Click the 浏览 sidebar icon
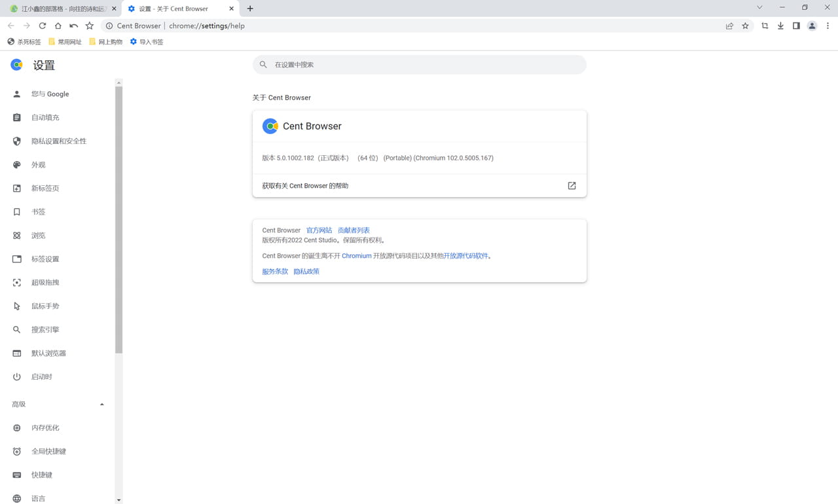 tap(17, 236)
